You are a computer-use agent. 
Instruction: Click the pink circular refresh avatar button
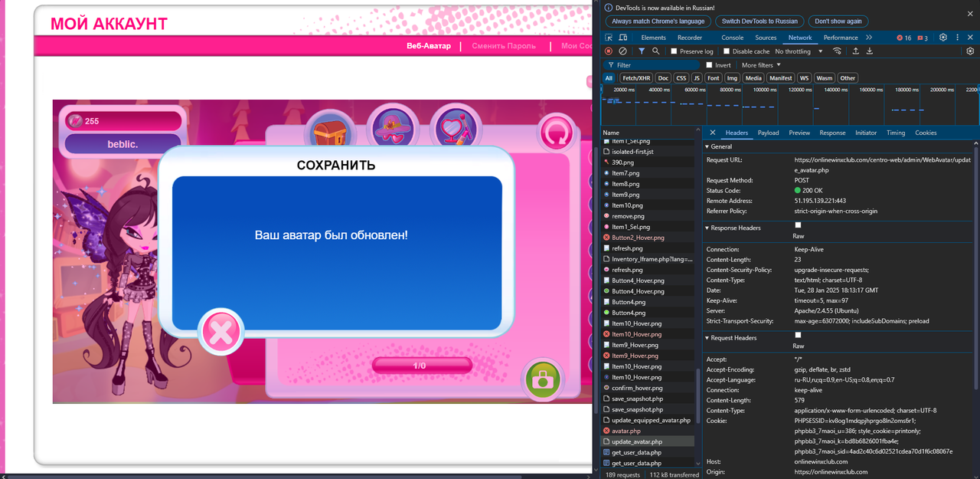click(557, 134)
